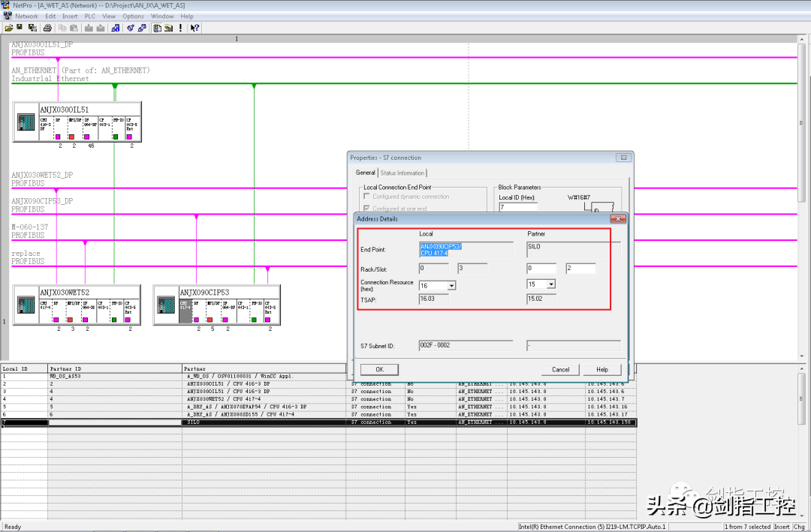Toggle Configured dynamic connection checkbox

[x=368, y=197]
